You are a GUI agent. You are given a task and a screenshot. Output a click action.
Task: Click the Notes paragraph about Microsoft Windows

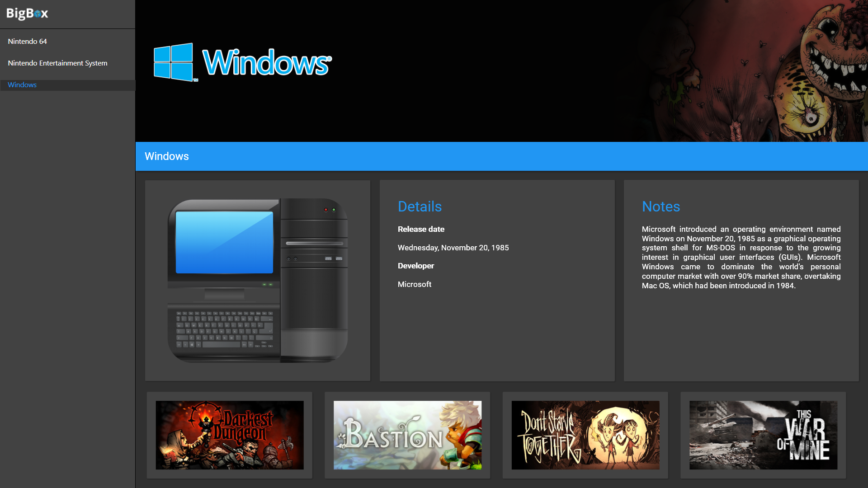point(741,258)
